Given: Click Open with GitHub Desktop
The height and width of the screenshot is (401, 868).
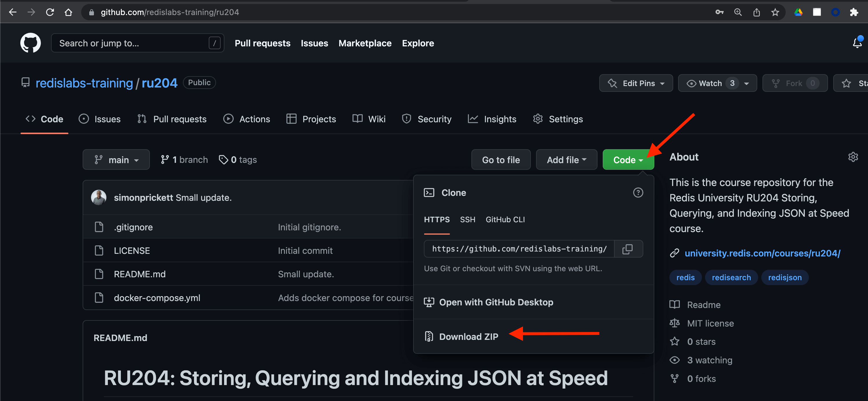Looking at the screenshot, I should coord(496,302).
